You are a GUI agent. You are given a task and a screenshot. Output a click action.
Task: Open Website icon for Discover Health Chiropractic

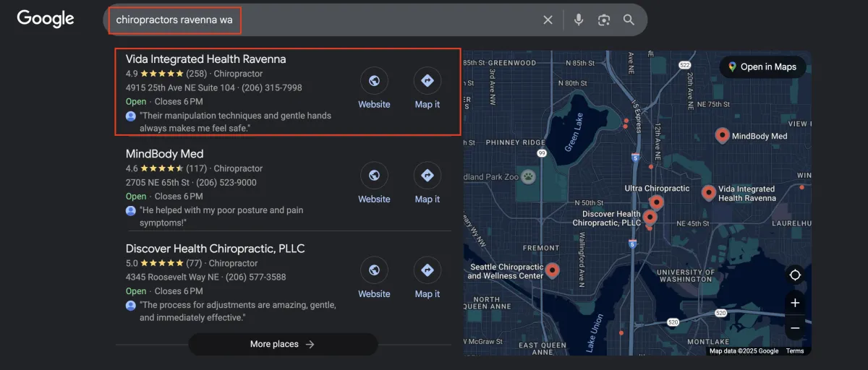coord(374,270)
